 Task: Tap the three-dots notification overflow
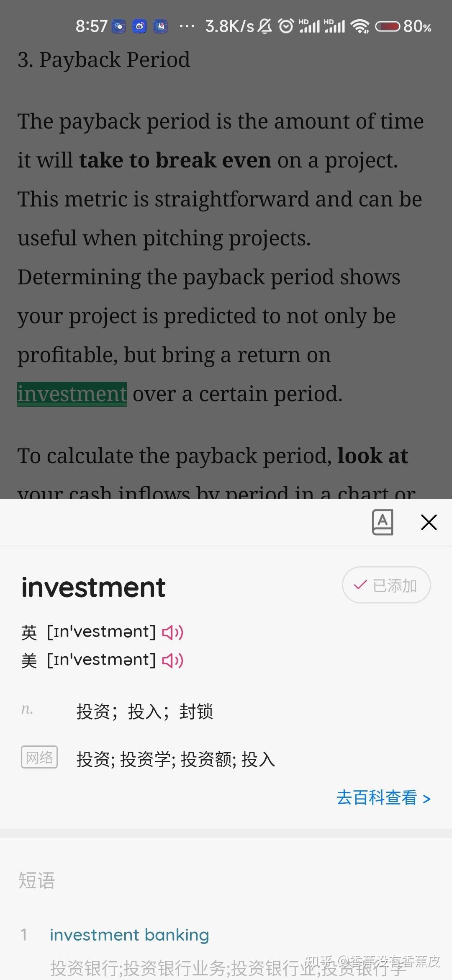click(x=187, y=26)
